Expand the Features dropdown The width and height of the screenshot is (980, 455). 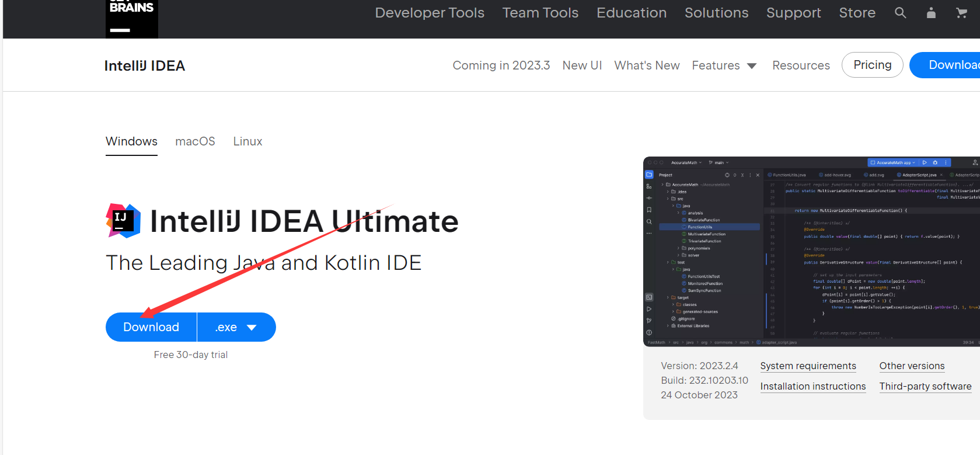pos(724,65)
